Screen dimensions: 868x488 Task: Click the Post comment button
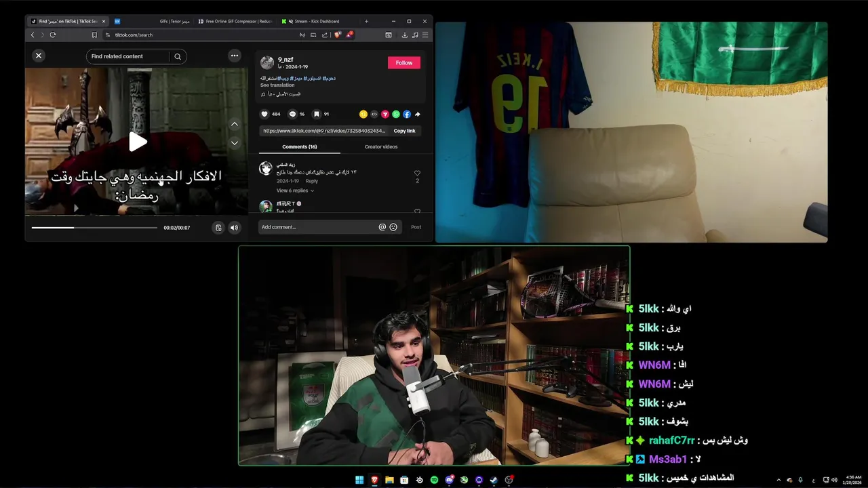[416, 227]
